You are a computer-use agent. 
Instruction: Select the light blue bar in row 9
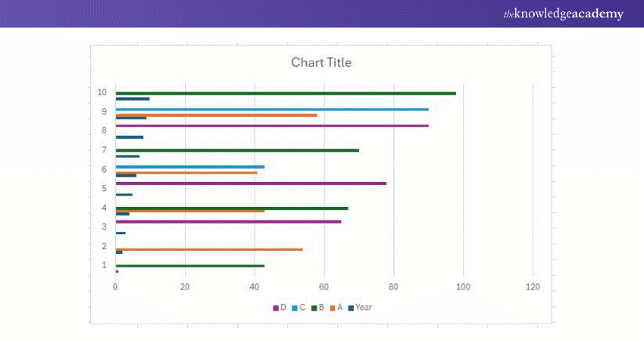coord(271,109)
